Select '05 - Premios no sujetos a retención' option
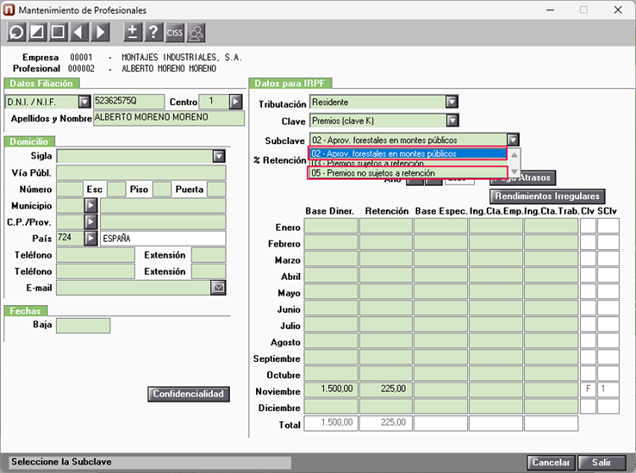Screen dimensions: 636x473 407,173
